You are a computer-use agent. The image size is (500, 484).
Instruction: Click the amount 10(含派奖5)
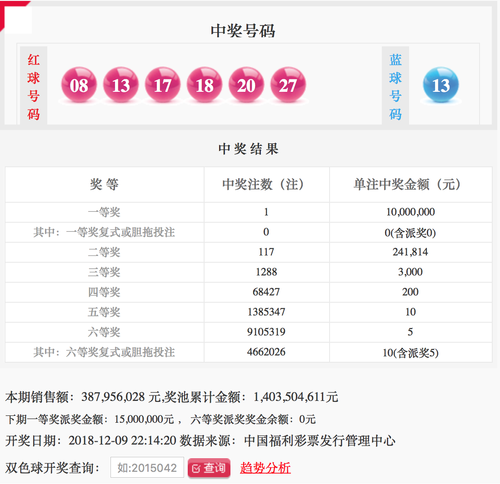click(x=410, y=353)
